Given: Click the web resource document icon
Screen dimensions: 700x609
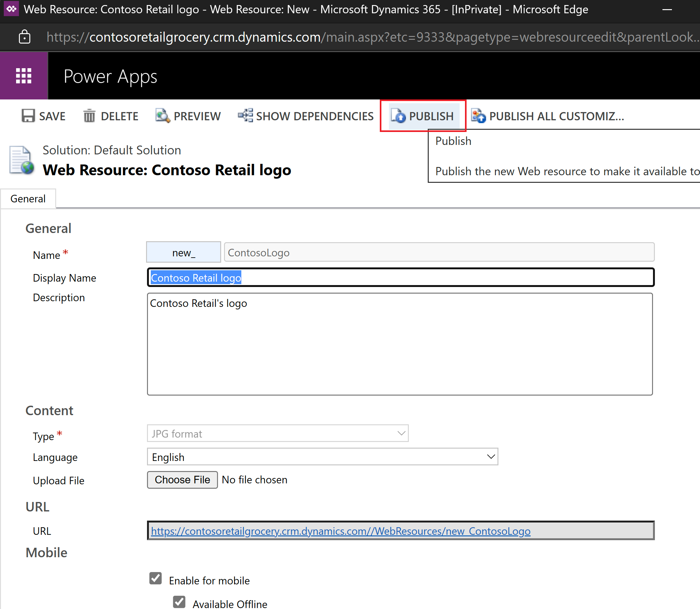Looking at the screenshot, I should click(x=21, y=160).
